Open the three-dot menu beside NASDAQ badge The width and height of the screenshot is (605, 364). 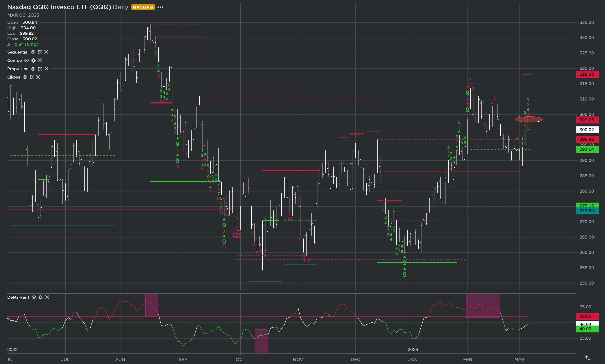[x=160, y=7]
